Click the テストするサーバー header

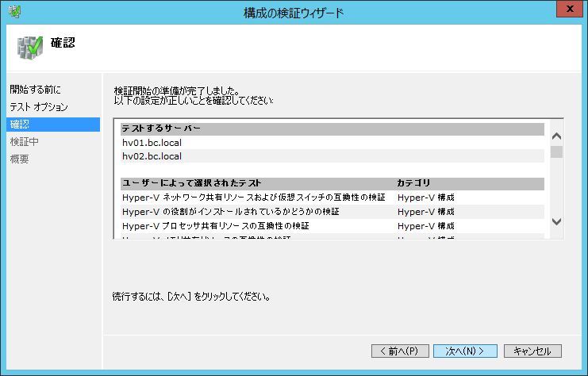point(332,129)
